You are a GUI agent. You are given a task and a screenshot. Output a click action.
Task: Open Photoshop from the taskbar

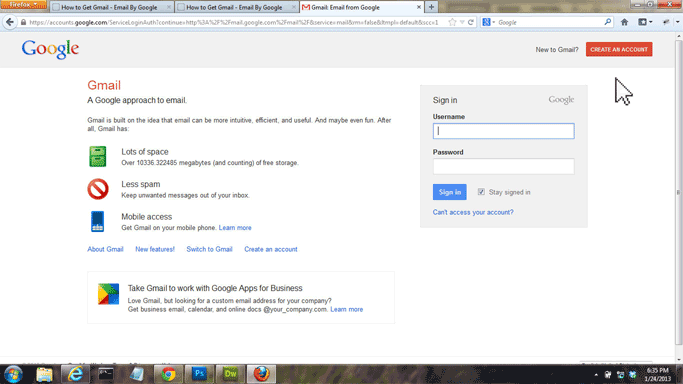coord(199,374)
